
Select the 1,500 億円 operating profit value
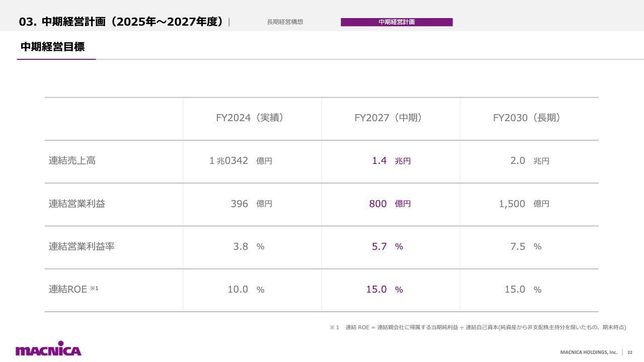tap(524, 204)
